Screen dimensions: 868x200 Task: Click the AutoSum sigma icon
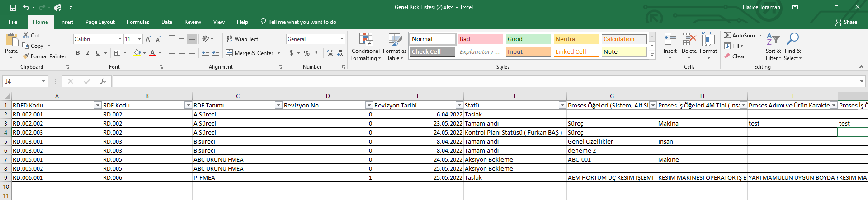727,35
